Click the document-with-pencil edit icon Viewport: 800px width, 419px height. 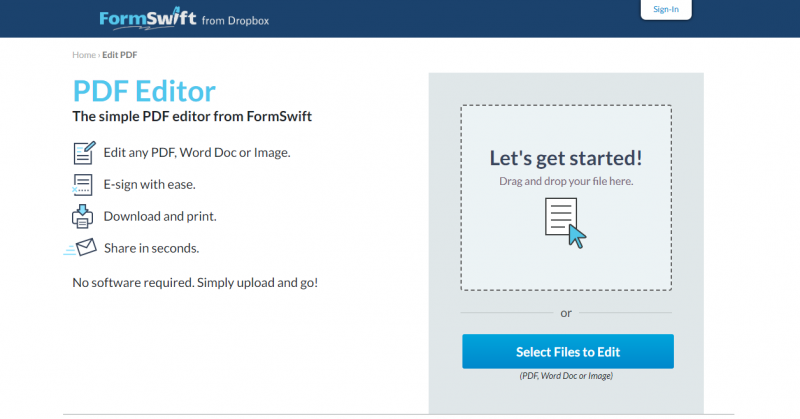tap(84, 153)
